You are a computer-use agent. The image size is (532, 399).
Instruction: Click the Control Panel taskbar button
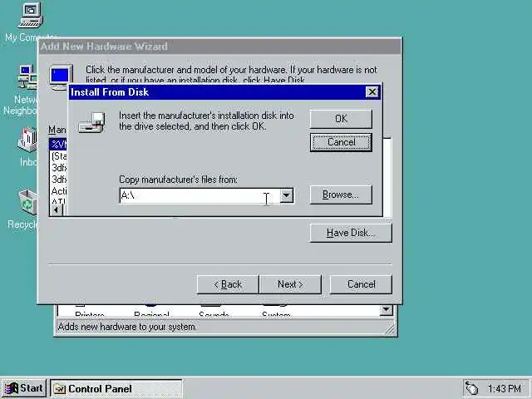point(116,388)
